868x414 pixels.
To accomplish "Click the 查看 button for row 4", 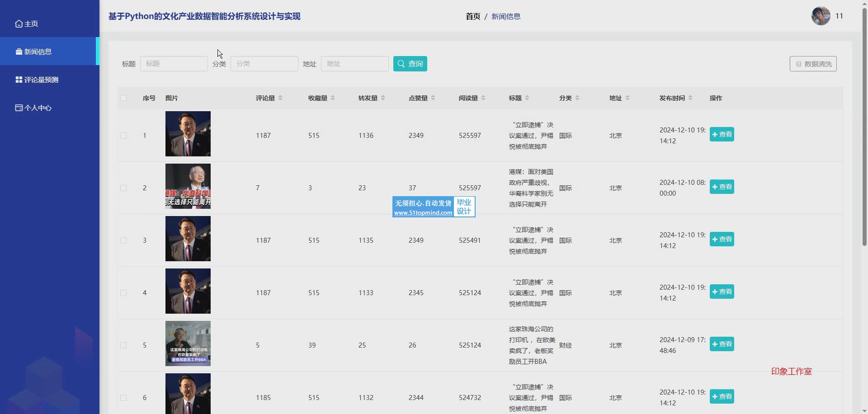I will click(722, 292).
